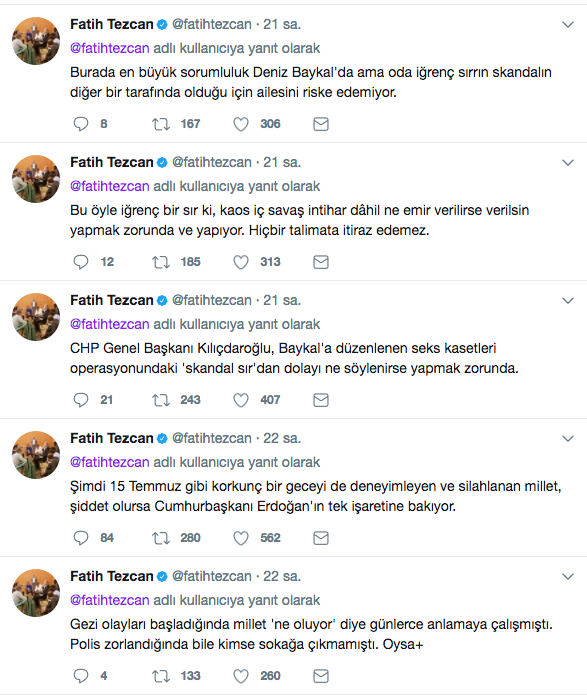This screenshot has height=697, width=587.
Task: Reply to the 15 Temmuz tweet
Action: tap(81, 538)
